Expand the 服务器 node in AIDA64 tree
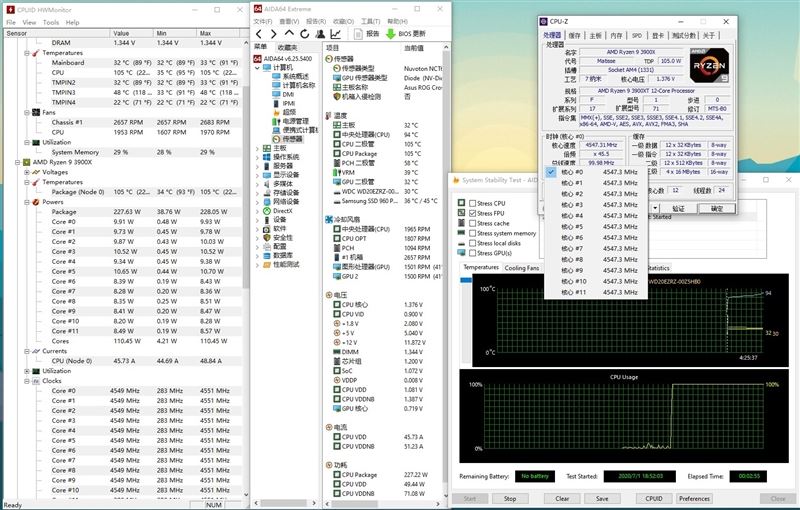The image size is (800, 510). point(257,166)
